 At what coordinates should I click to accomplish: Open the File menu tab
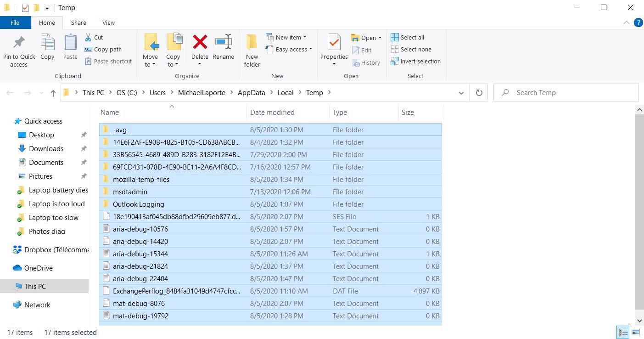coord(15,23)
